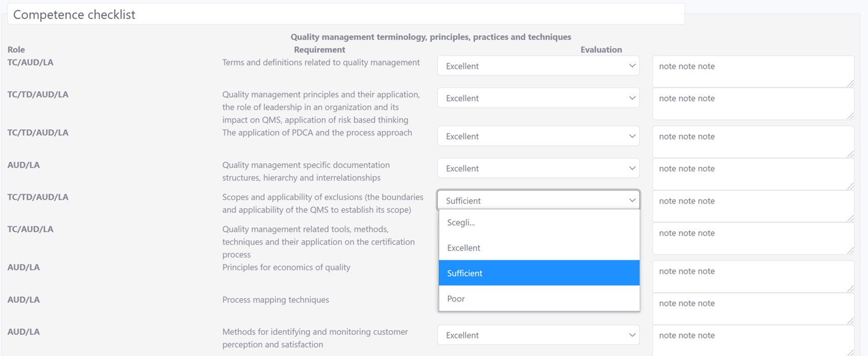Click notes textarea beside PDCA process approach
This screenshot has height=356, width=868.
point(752,142)
